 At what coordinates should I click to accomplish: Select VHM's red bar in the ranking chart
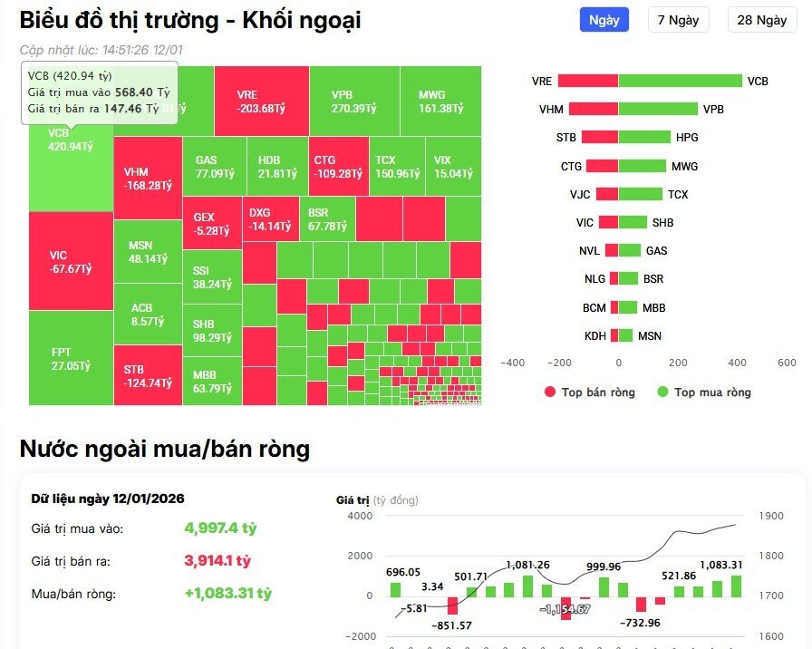(594, 109)
